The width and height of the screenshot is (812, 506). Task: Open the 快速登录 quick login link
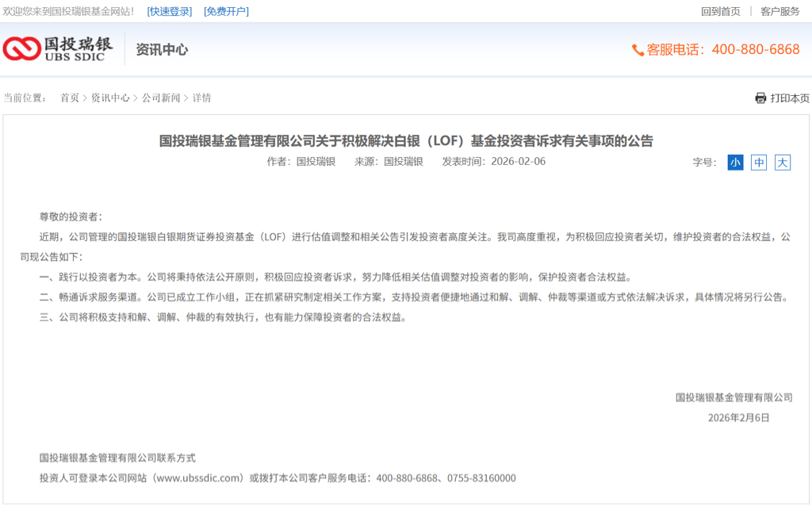170,11
